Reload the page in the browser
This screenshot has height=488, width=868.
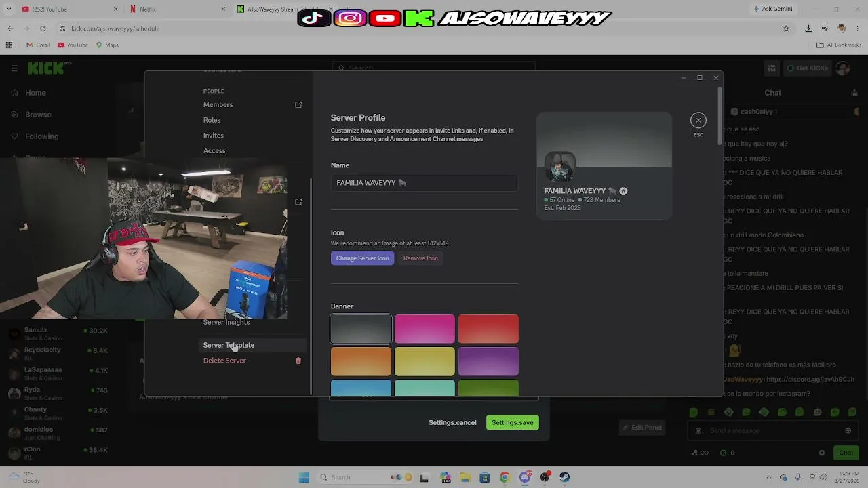point(43,28)
